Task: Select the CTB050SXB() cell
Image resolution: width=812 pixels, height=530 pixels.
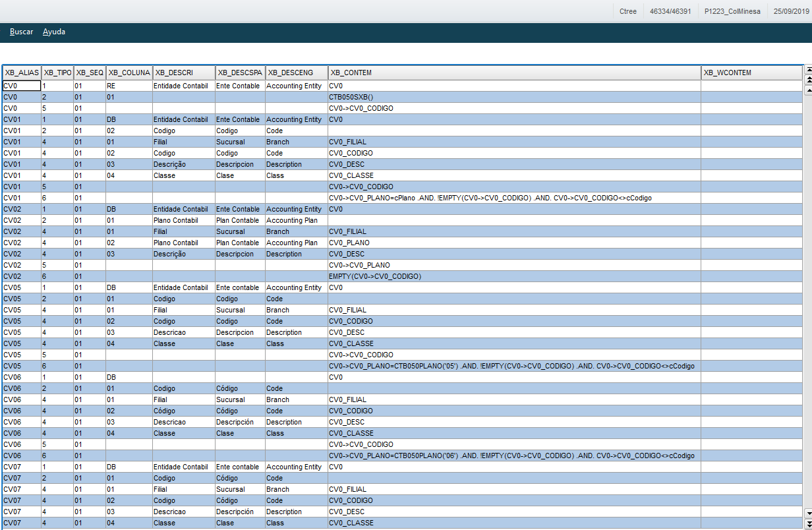Action: point(514,97)
